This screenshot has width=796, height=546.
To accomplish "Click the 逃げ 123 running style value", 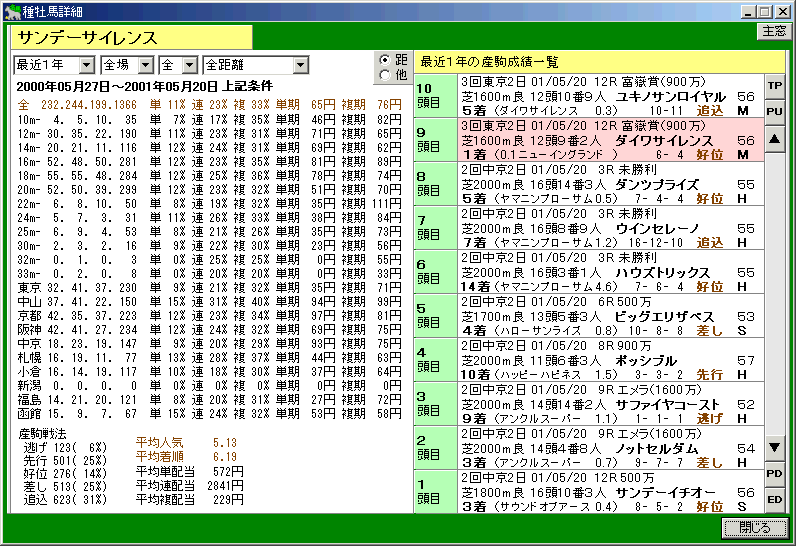I will click(x=65, y=448).
